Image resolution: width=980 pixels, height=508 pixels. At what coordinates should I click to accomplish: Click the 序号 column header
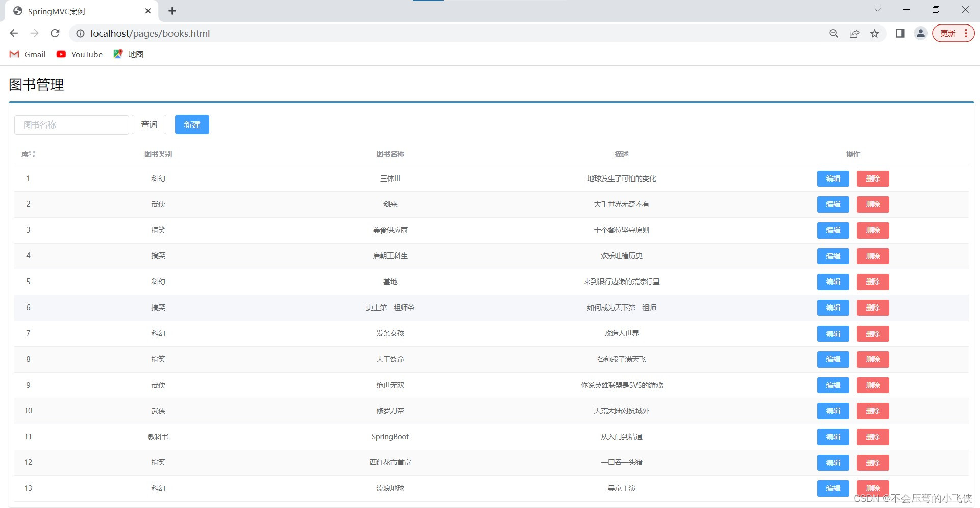click(28, 154)
